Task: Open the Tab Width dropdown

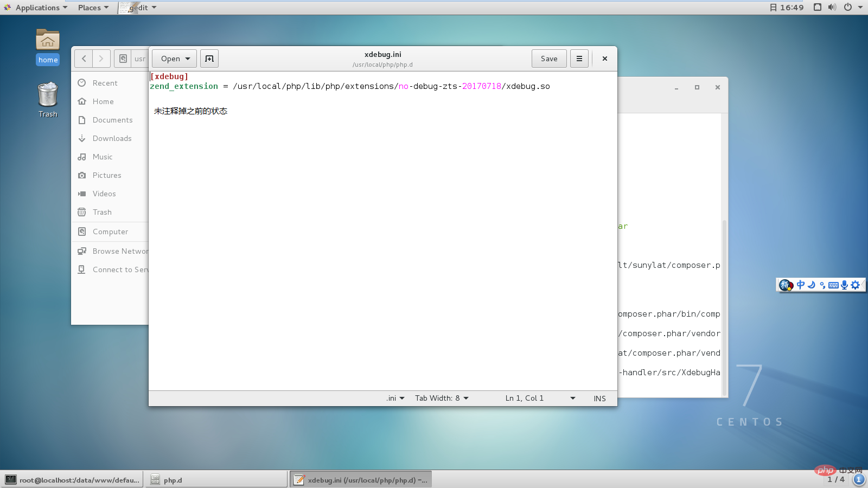Action: tap(442, 399)
